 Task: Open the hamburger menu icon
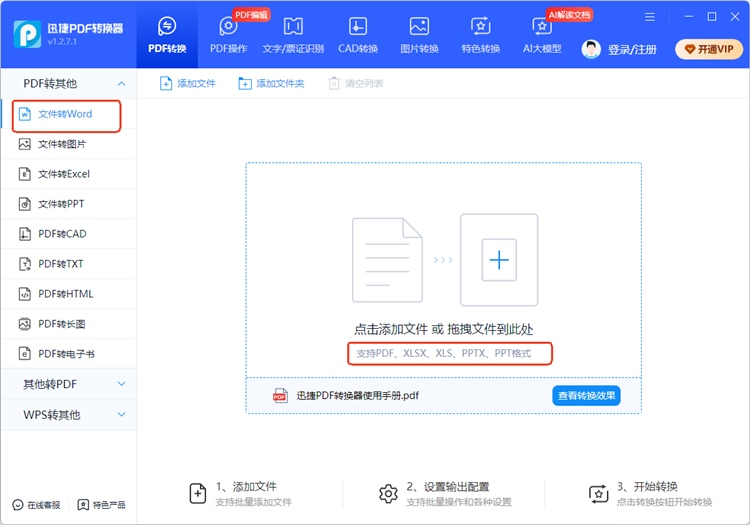tap(650, 17)
